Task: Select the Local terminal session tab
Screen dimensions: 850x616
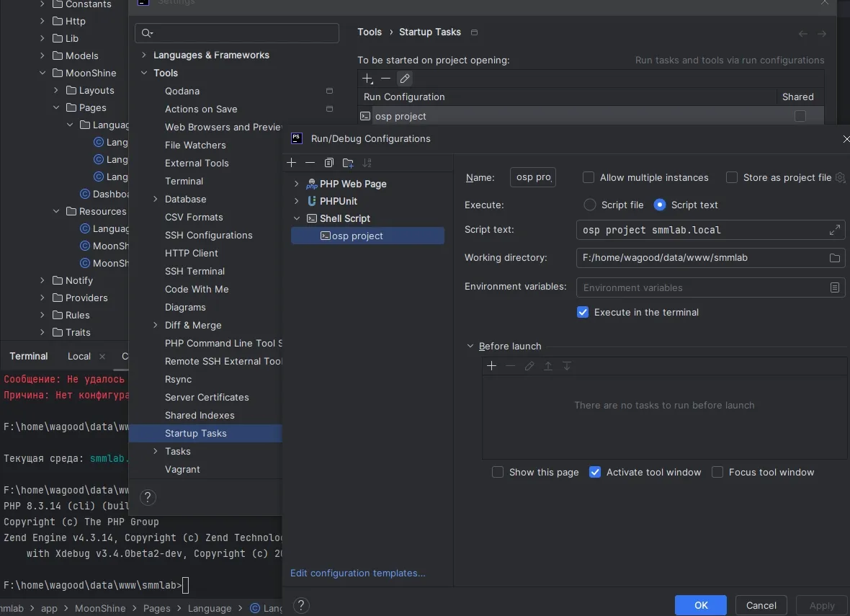Action: pyautogui.click(x=79, y=356)
